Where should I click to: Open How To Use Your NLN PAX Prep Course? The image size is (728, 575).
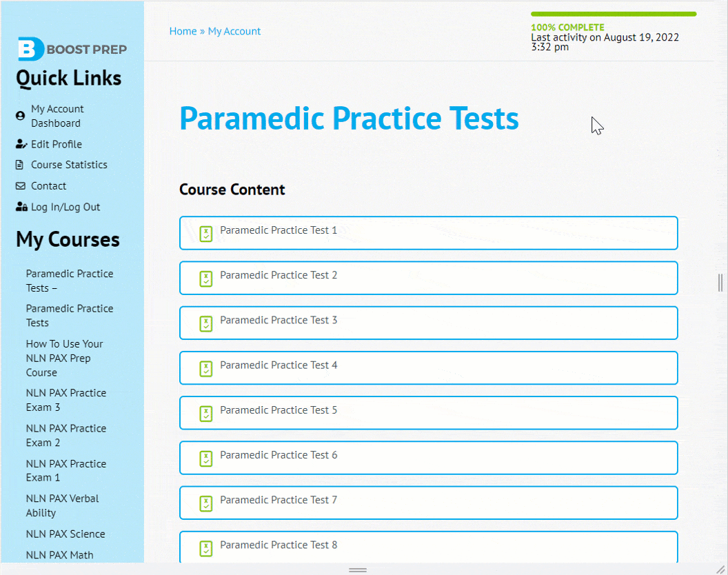tap(64, 358)
